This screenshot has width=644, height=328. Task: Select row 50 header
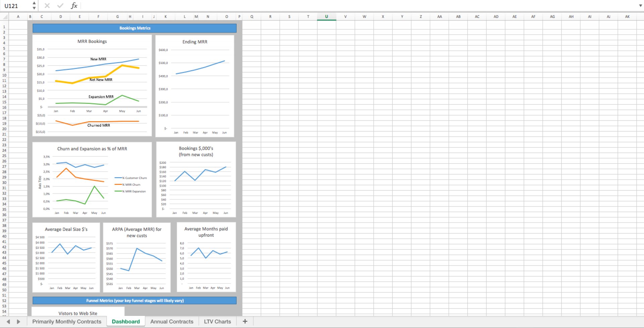tap(4, 290)
